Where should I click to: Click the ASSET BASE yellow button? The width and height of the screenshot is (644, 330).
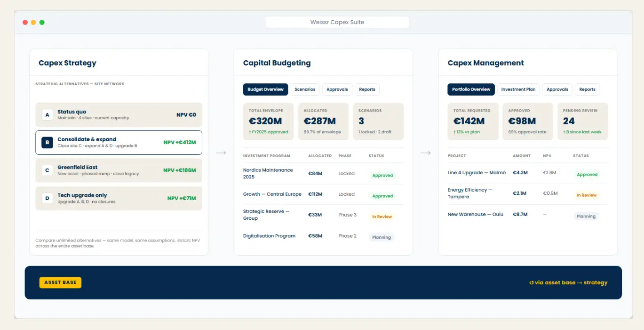pyautogui.click(x=60, y=282)
